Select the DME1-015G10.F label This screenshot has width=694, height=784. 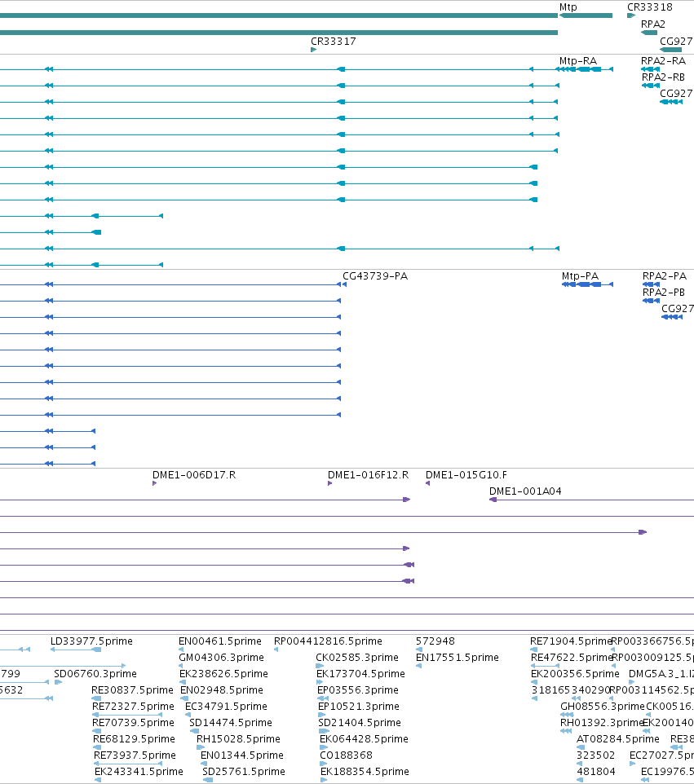point(466,474)
